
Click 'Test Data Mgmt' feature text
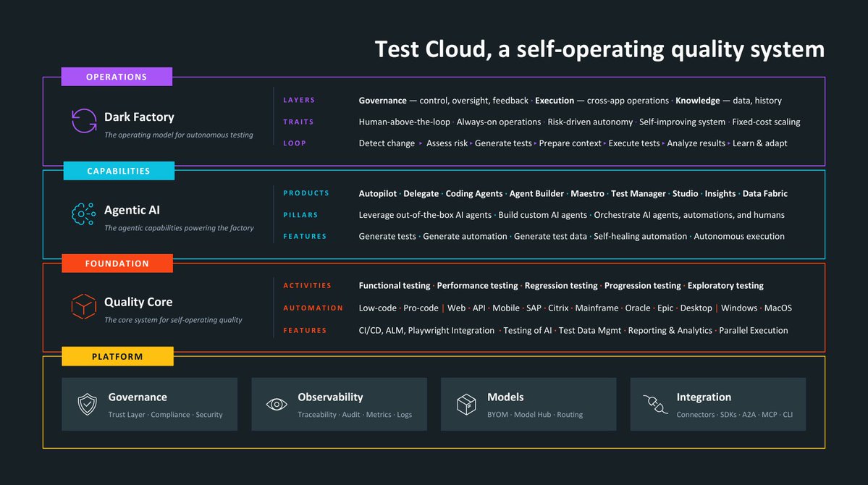[589, 331]
